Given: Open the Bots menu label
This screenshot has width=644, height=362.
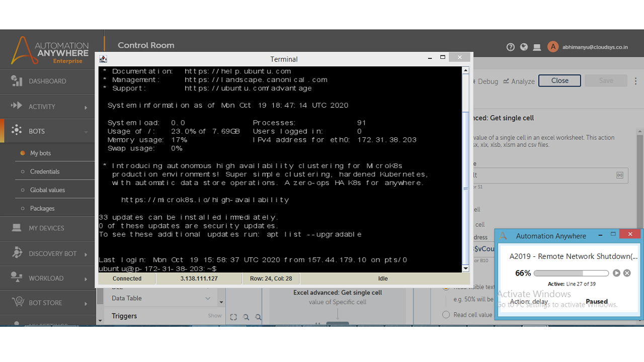Looking at the screenshot, I should (x=37, y=131).
